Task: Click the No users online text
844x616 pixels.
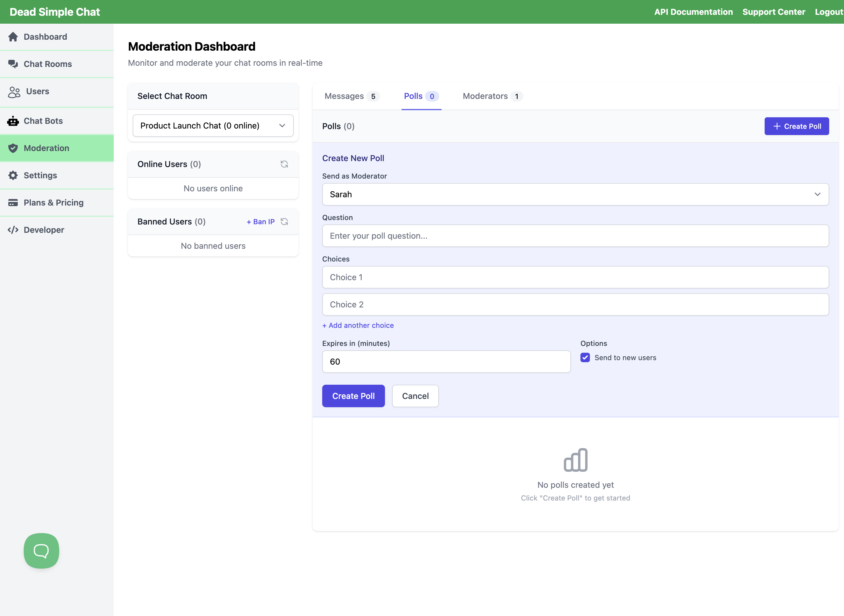Action: coord(213,188)
